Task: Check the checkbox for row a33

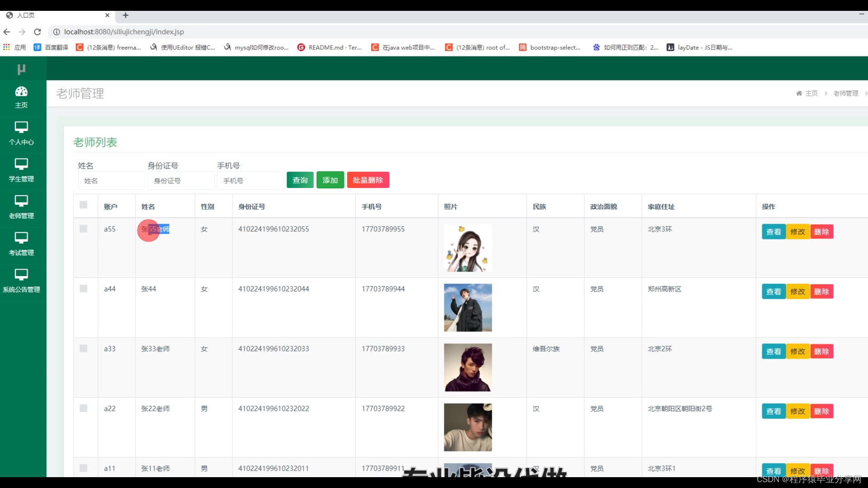Action: tap(83, 348)
